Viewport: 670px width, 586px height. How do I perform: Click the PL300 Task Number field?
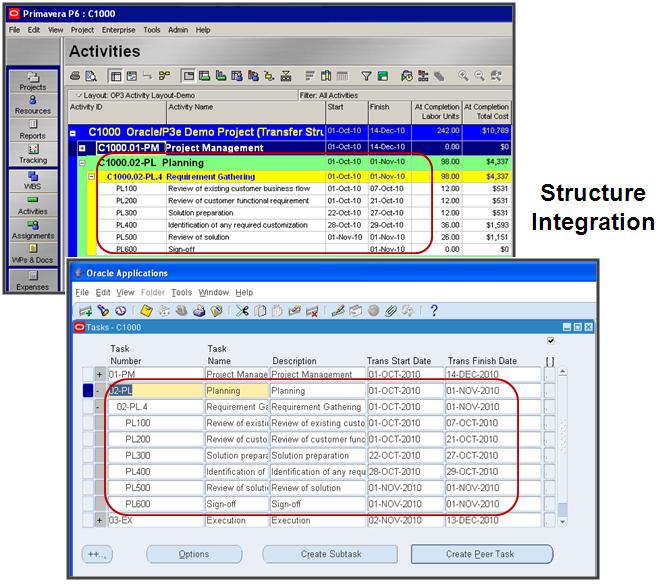(156, 456)
